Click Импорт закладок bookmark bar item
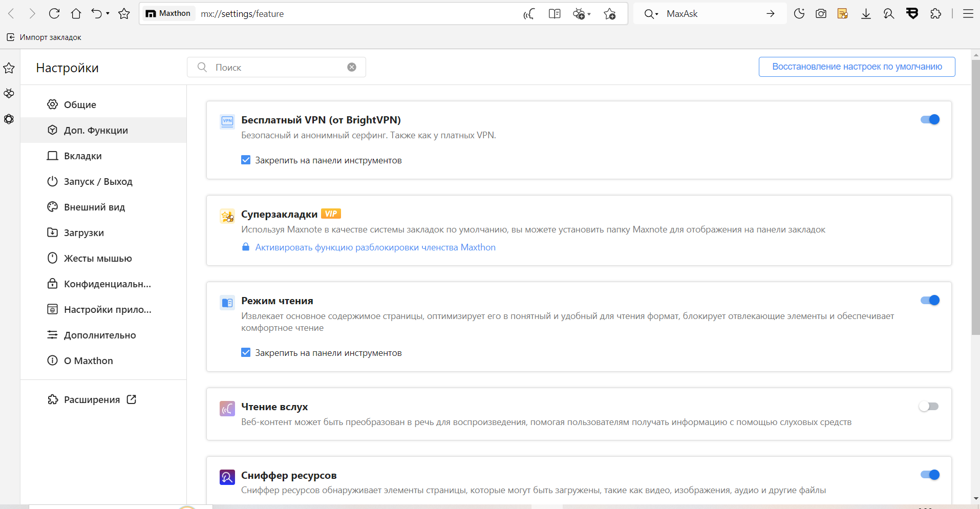The height and width of the screenshot is (509, 980). pyautogui.click(x=44, y=37)
